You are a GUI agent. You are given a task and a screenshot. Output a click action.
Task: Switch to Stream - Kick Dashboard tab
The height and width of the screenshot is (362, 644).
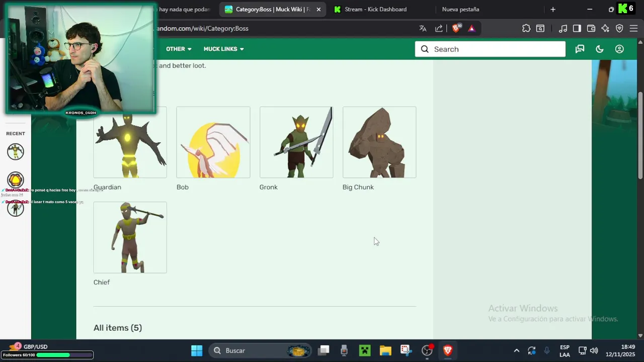375,9
